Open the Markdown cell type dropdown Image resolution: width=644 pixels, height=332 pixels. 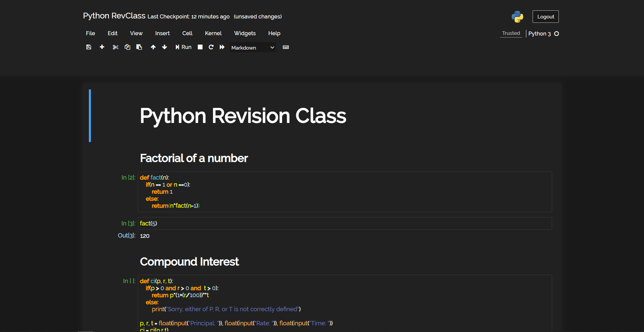pyautogui.click(x=253, y=48)
